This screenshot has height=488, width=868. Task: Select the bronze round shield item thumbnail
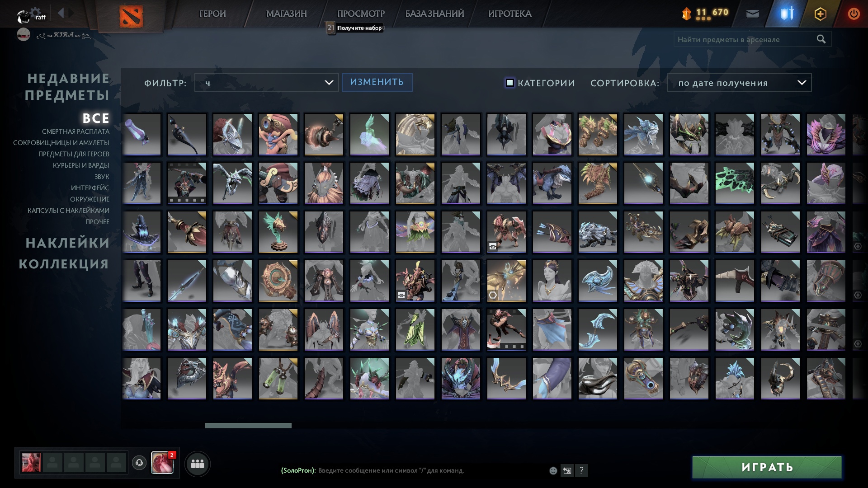tap(278, 281)
